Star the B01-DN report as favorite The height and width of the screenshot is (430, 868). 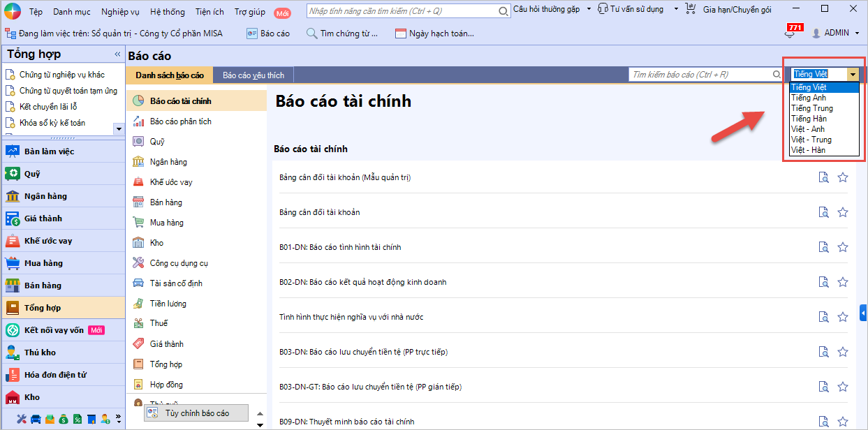pyautogui.click(x=843, y=247)
